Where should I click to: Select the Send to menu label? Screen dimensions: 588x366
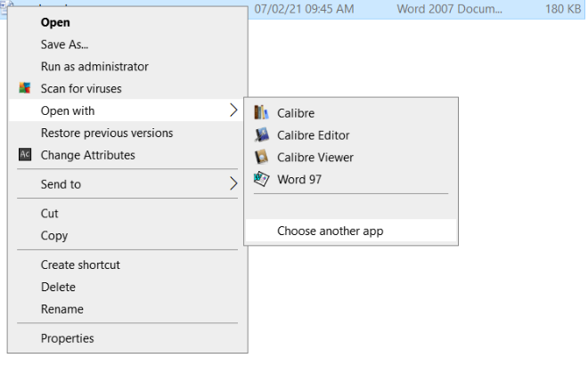coord(61,184)
